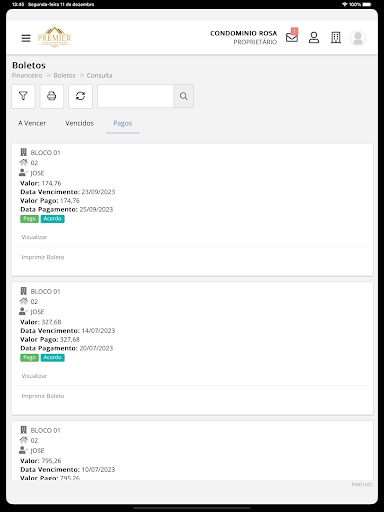The image size is (384, 512).
Task: Select the Pagos tab
Action: 123,123
